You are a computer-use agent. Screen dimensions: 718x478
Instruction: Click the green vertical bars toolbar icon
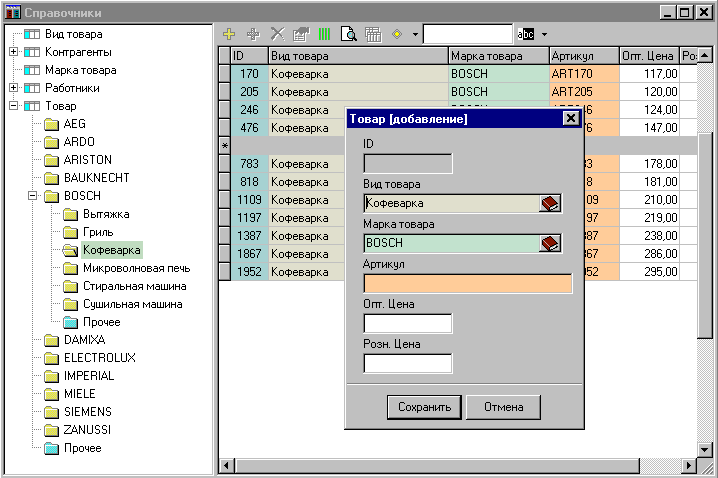325,34
